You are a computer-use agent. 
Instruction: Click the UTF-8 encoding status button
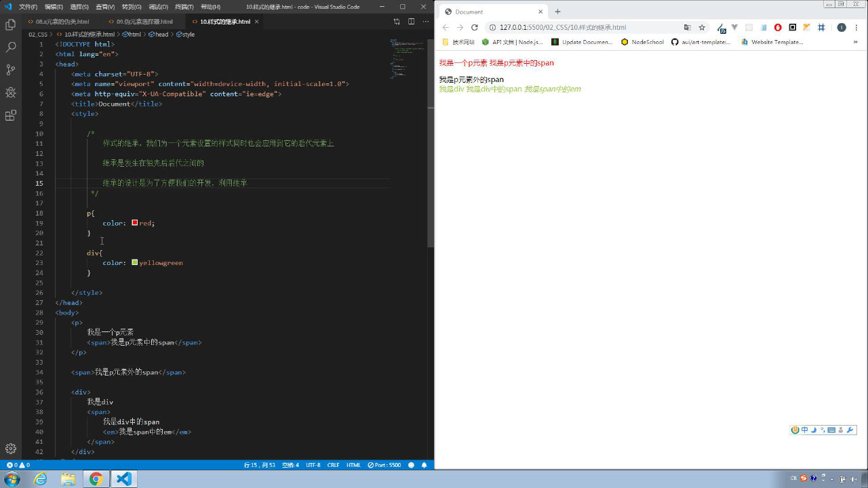[313, 466]
